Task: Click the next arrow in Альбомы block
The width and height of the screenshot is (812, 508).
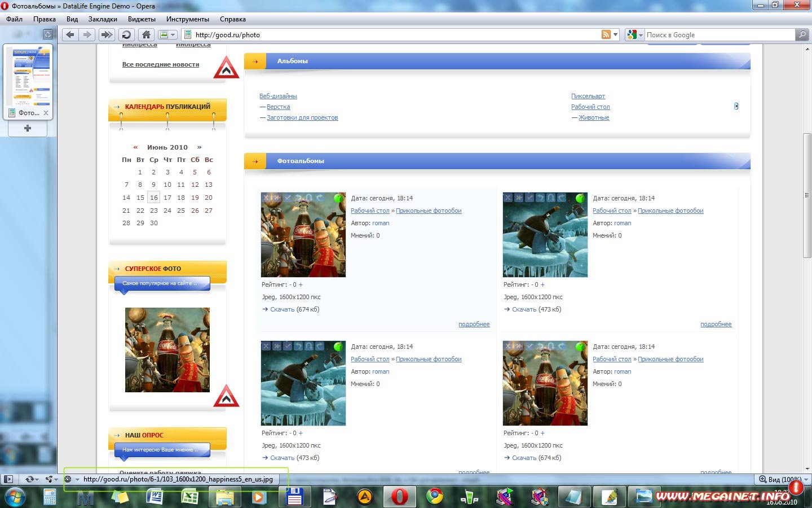Action: (736, 106)
